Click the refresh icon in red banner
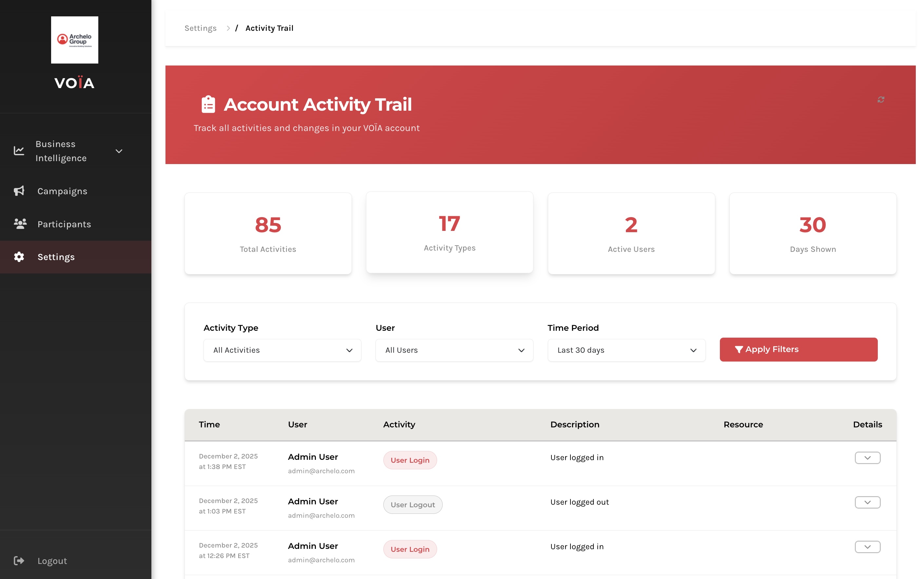Screen dimensions: 924x579 point(880,100)
